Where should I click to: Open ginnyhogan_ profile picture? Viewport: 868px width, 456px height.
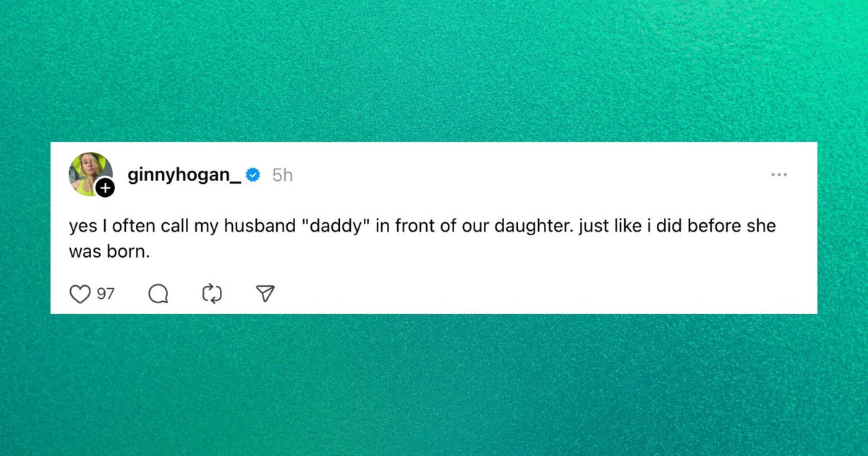point(88,172)
